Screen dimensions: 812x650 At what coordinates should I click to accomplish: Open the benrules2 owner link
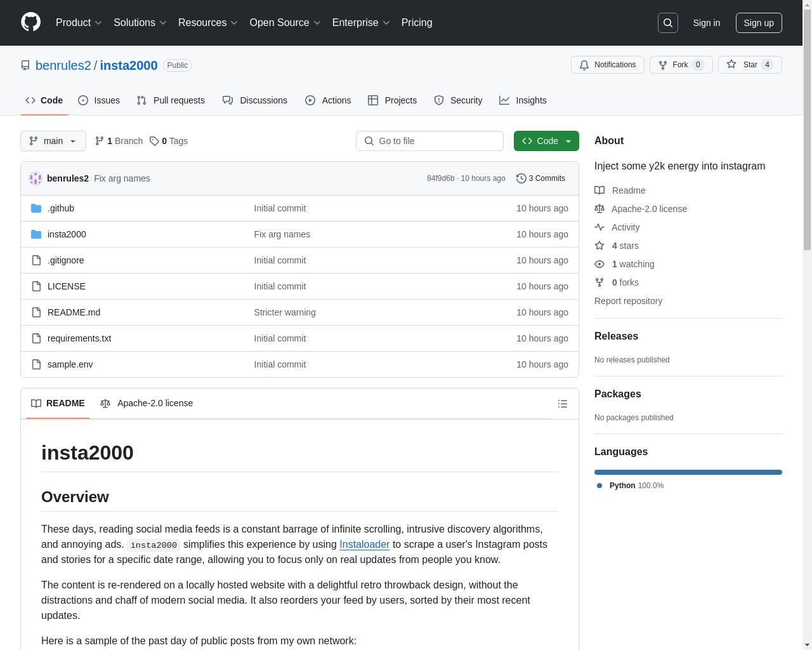pos(63,65)
